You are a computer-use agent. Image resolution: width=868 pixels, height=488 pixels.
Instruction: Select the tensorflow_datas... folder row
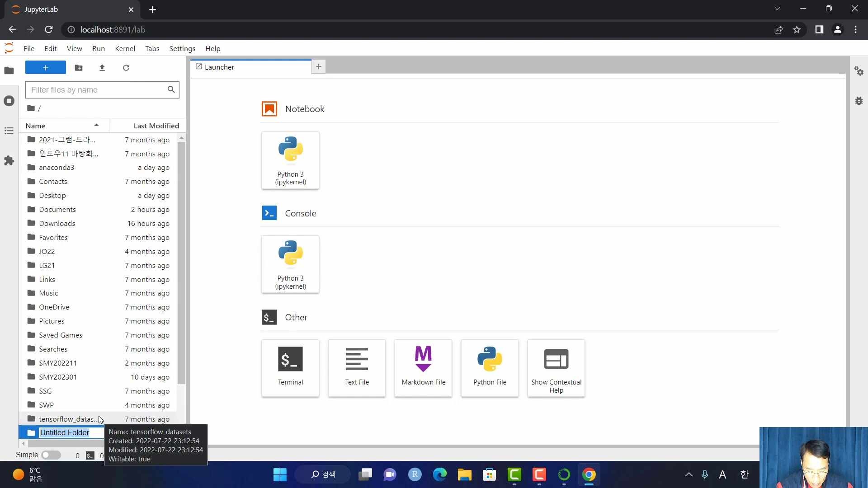(98, 419)
